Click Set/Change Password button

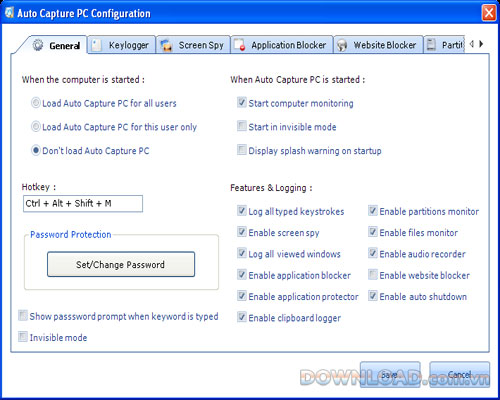[x=121, y=264]
